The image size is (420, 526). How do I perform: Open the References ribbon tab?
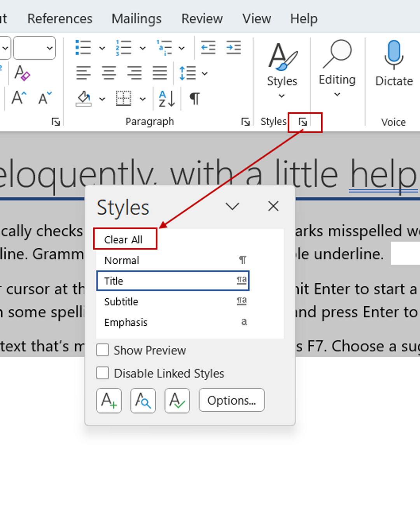[59, 18]
